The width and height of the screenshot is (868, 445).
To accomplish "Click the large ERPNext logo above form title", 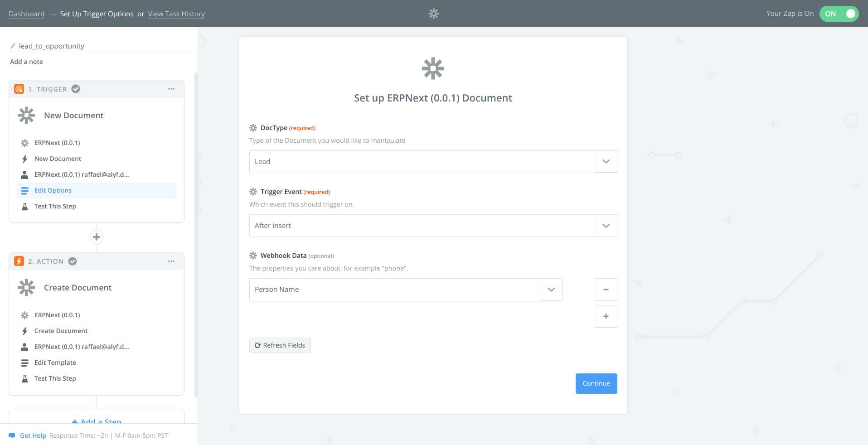I will pos(433,68).
